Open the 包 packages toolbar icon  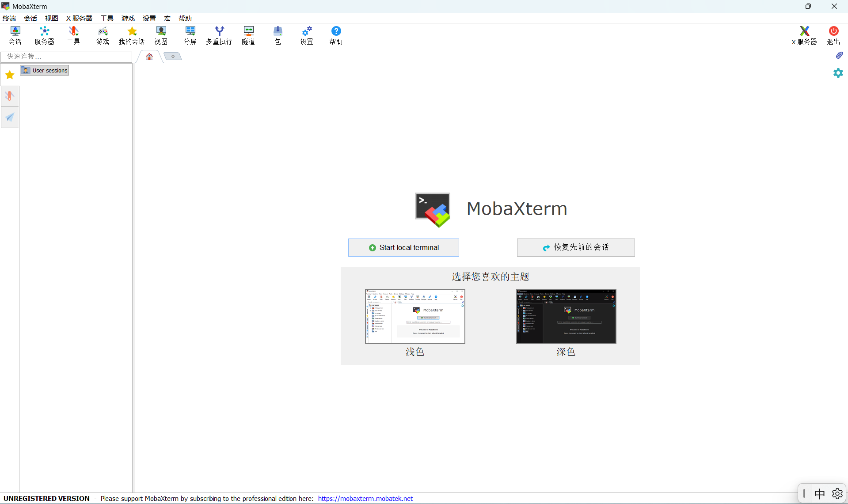[278, 35]
